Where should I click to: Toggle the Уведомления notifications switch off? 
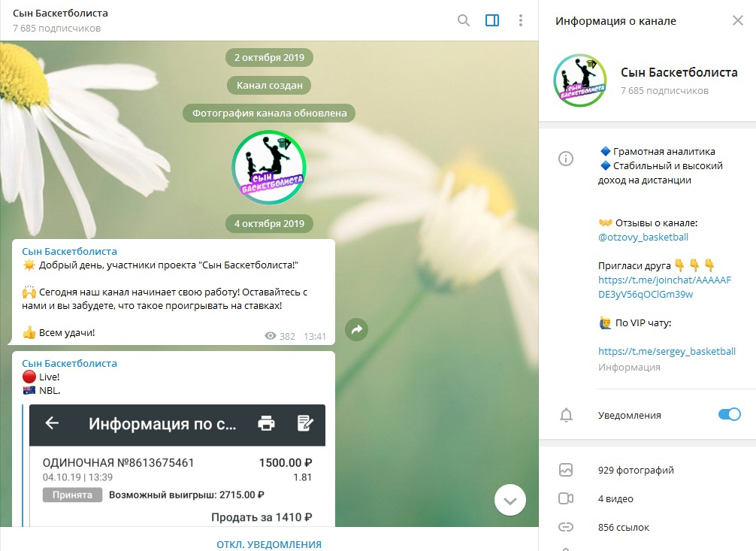pyautogui.click(x=729, y=414)
